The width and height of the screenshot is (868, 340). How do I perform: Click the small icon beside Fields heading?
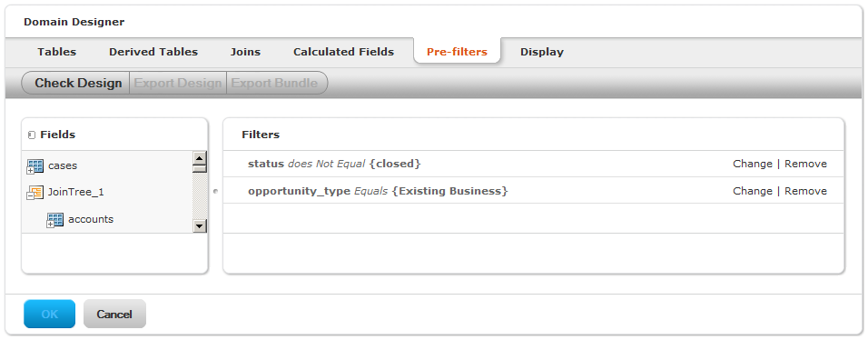[x=31, y=135]
